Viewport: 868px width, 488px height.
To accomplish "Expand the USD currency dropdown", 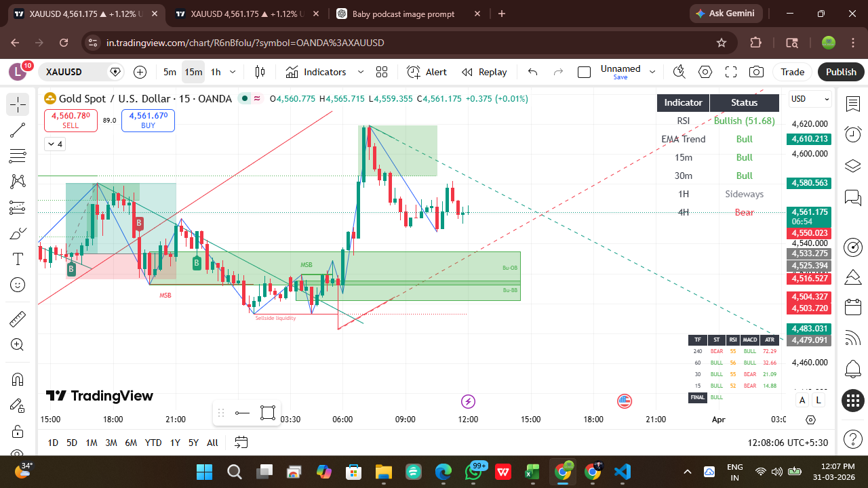I will pyautogui.click(x=810, y=99).
